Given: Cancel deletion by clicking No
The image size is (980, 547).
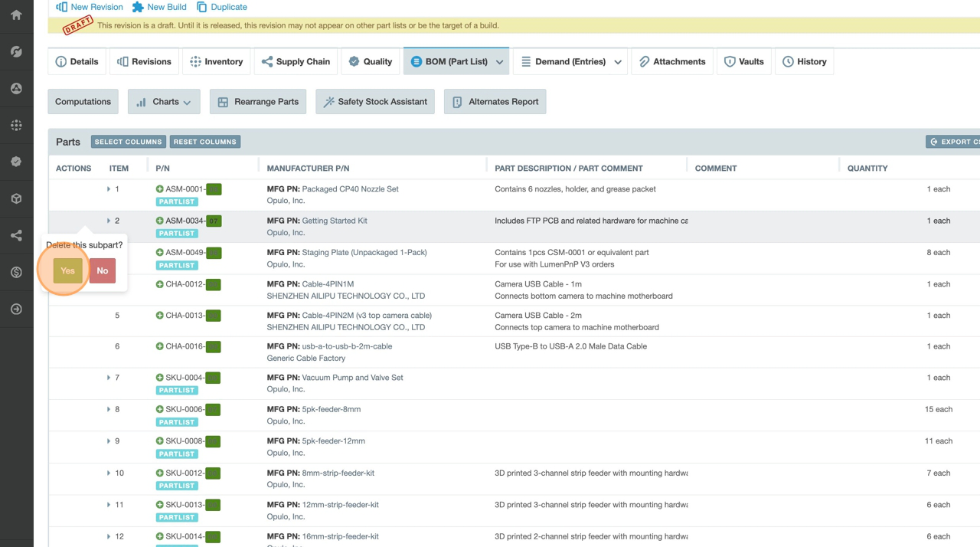Looking at the screenshot, I should [x=102, y=270].
